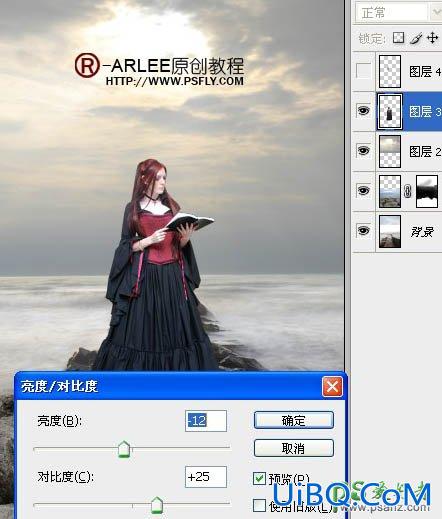Image resolution: width=442 pixels, height=519 pixels.
Task: Hide layer 图层 2 with eye icon
Action: [363, 151]
